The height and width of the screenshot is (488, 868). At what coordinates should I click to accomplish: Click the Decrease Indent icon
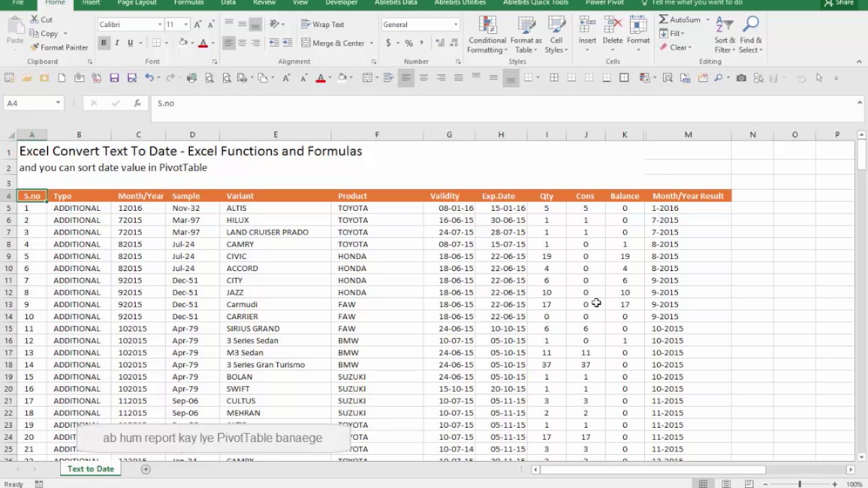coord(274,43)
